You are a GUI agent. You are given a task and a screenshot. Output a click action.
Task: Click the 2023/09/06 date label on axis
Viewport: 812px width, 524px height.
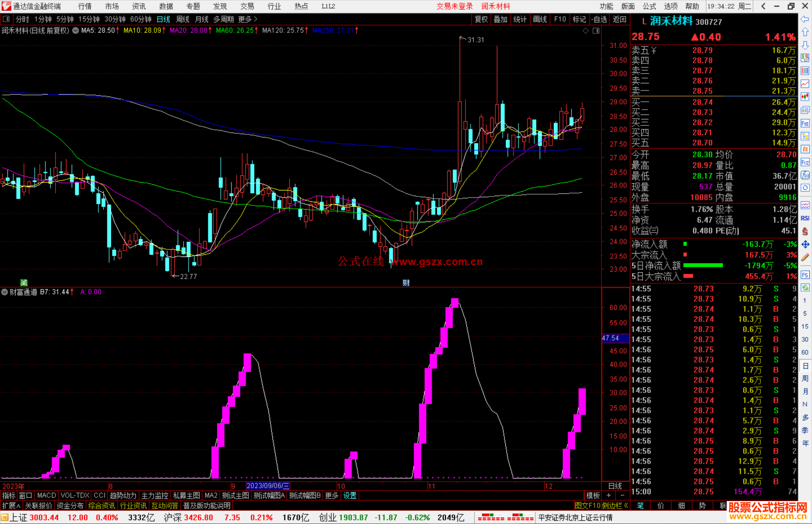(268, 486)
